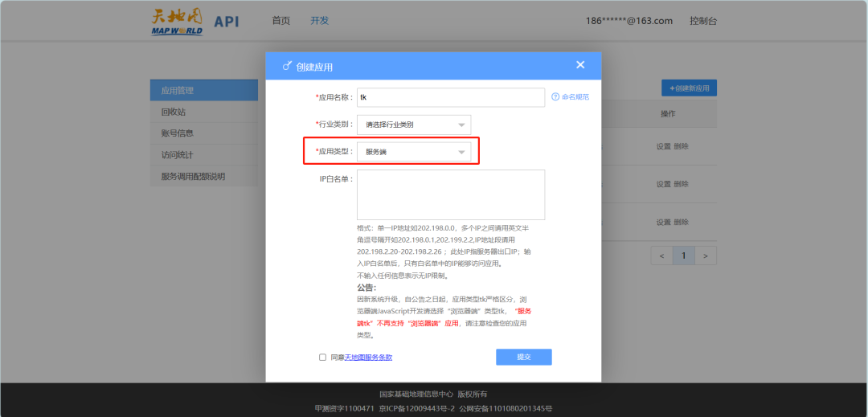Click the 提交 button

(523, 358)
